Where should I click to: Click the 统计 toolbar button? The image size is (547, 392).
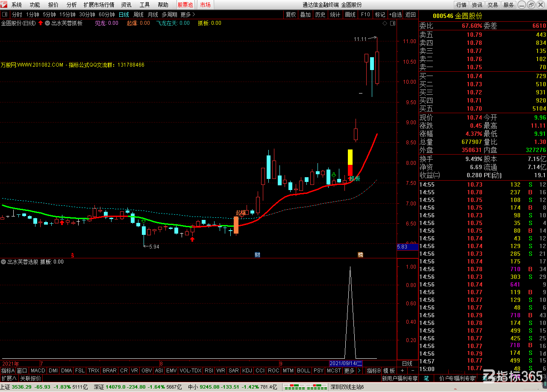(335, 15)
